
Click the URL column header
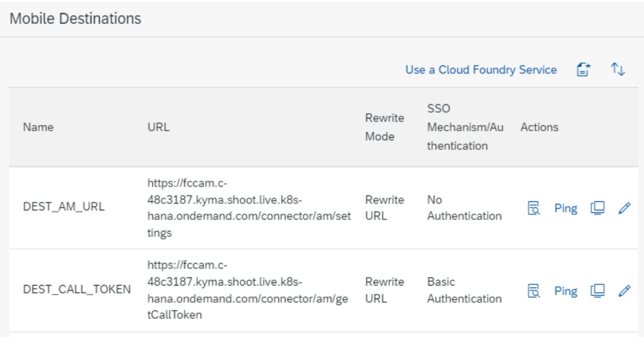(x=158, y=127)
